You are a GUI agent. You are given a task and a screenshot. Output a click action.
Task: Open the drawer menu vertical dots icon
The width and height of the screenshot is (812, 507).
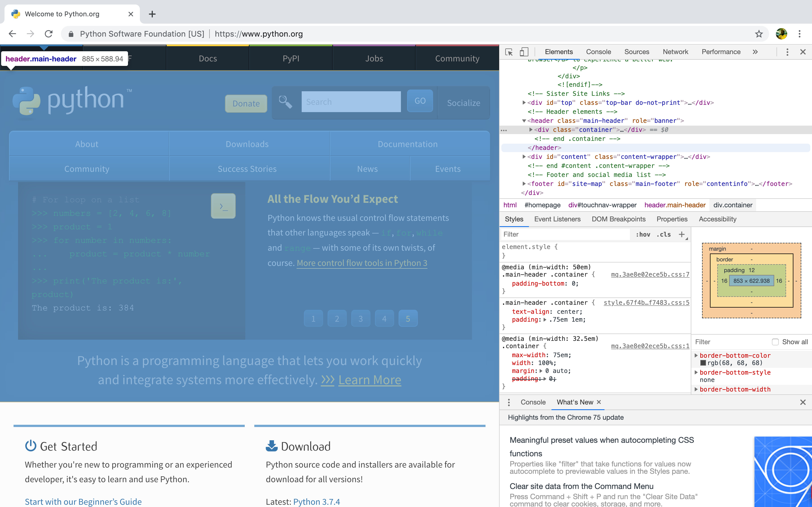[509, 402]
